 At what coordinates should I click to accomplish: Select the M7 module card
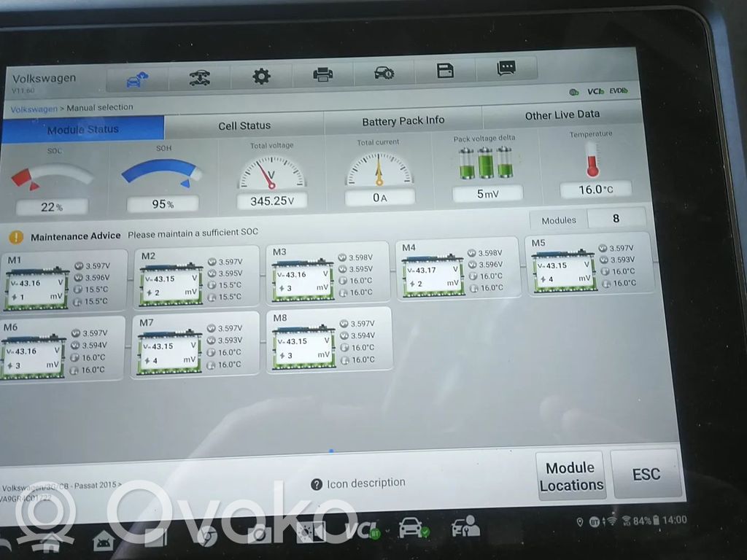pos(196,345)
